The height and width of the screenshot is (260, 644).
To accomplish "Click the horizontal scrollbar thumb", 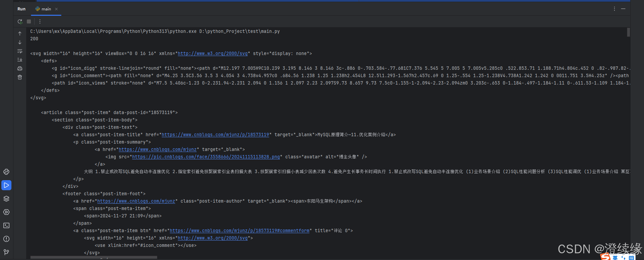I will pos(94,257).
